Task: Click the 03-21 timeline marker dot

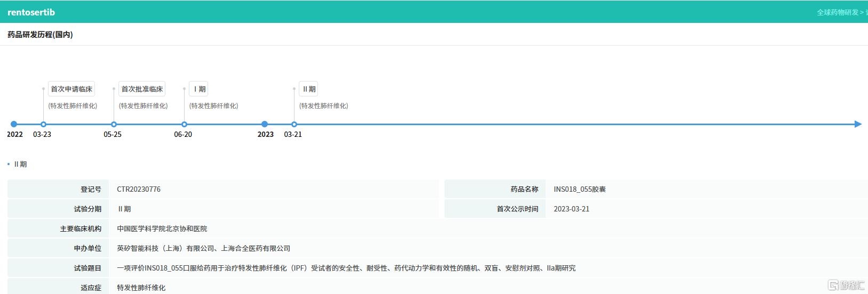Action: click(294, 124)
